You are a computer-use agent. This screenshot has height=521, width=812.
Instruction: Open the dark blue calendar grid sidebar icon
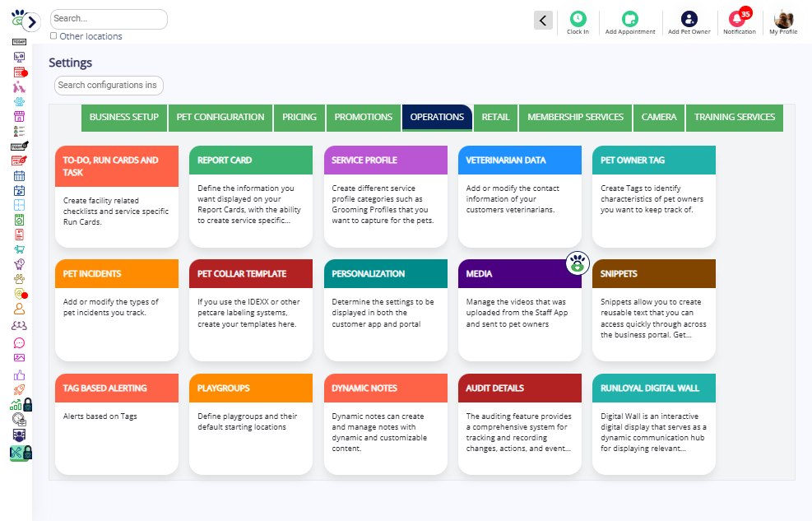click(x=19, y=176)
